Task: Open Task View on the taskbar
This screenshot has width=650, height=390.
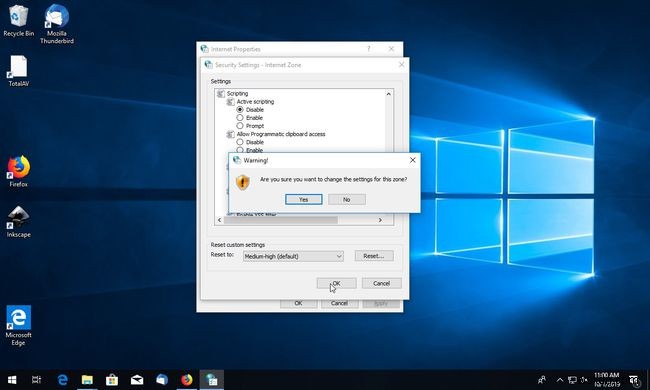Action: (36, 380)
